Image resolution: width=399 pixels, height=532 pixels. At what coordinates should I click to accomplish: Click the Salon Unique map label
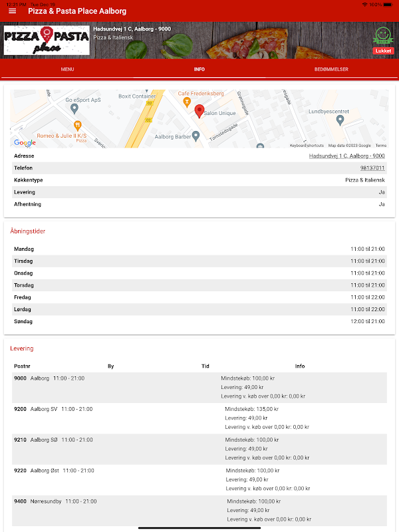[219, 113]
